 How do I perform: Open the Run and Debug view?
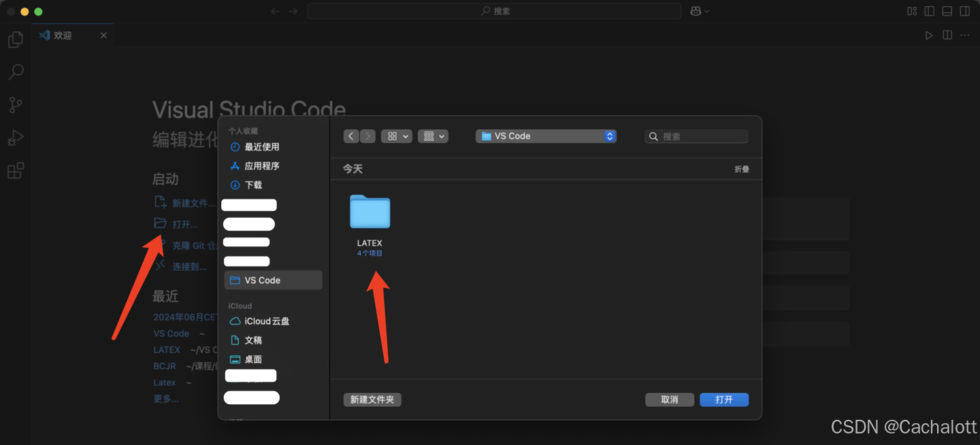coord(15,137)
